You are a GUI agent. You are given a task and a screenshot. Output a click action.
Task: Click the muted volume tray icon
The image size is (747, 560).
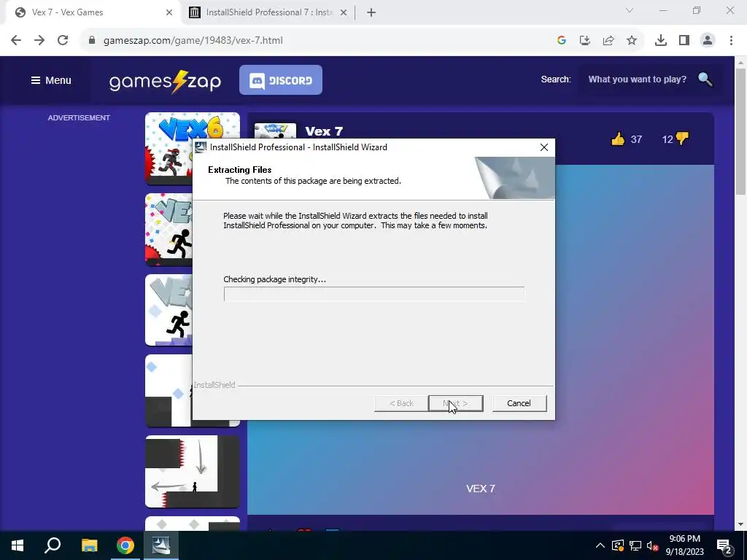click(x=653, y=545)
